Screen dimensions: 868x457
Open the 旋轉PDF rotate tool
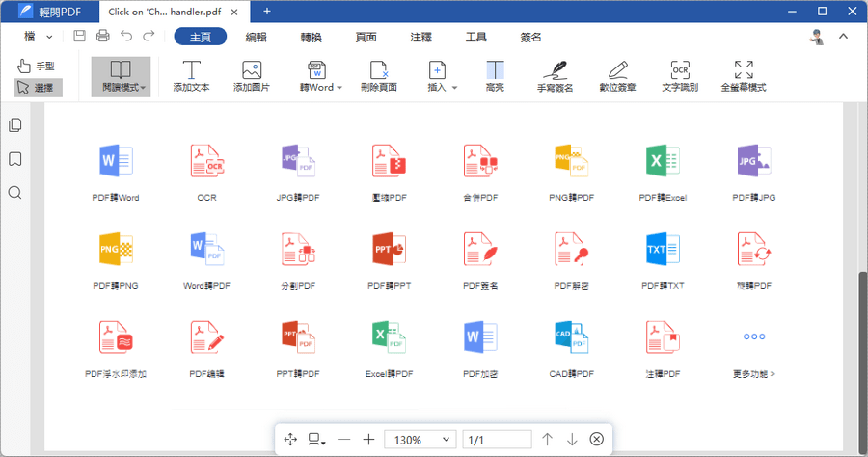click(754, 260)
